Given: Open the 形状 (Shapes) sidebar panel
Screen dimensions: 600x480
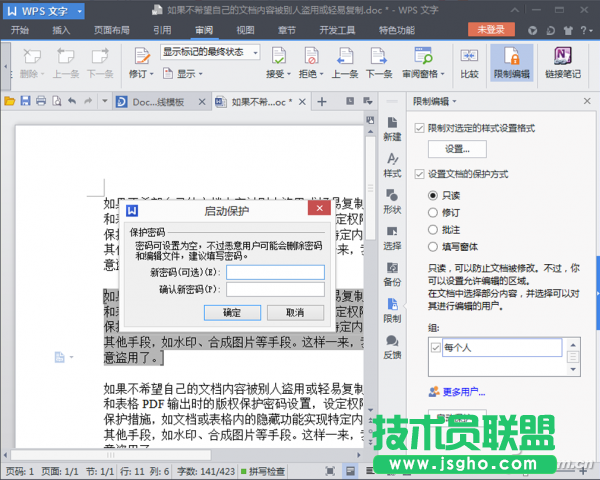Looking at the screenshot, I should (392, 201).
